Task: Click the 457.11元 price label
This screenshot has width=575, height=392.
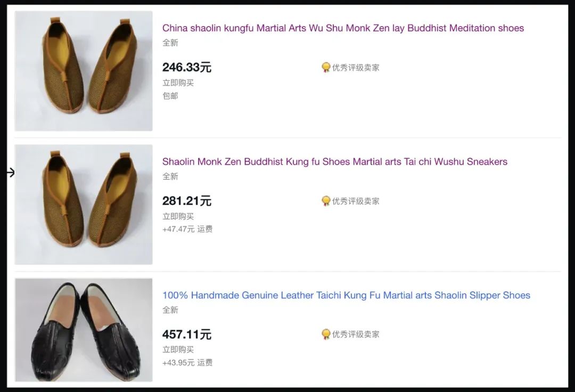Action: tap(185, 334)
